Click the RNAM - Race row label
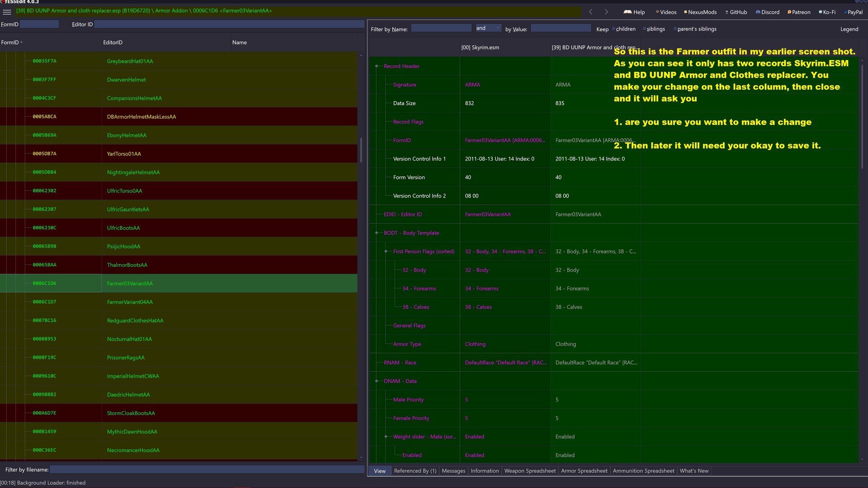 [400, 363]
